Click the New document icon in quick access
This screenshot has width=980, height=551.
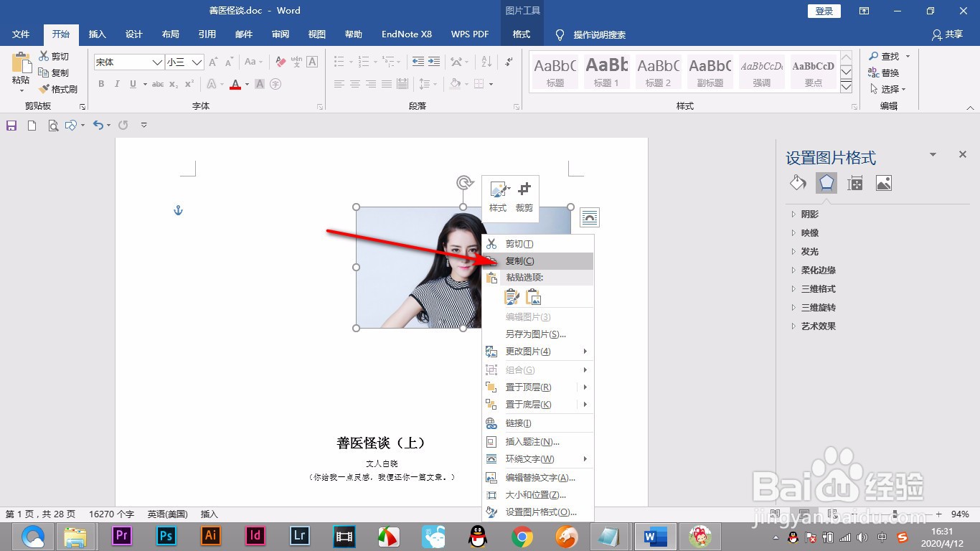[32, 125]
